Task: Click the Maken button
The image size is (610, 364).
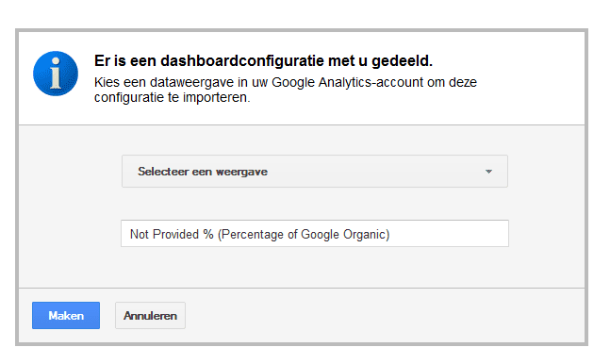Action: pyautogui.click(x=66, y=315)
